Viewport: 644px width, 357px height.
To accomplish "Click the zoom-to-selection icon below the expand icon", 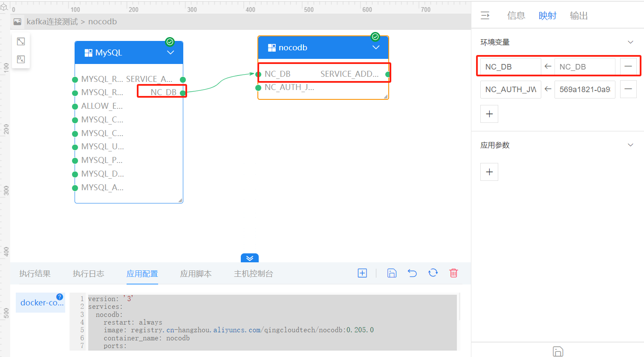I will [x=21, y=59].
